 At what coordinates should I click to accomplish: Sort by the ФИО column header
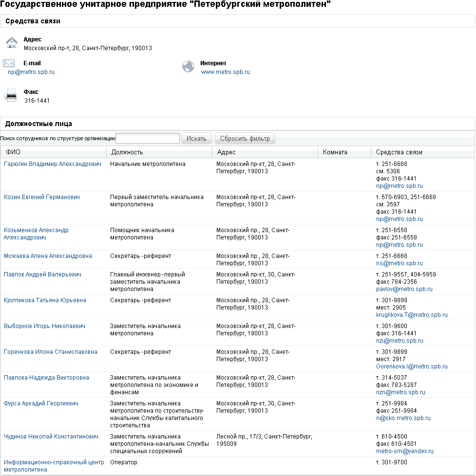[x=13, y=152]
